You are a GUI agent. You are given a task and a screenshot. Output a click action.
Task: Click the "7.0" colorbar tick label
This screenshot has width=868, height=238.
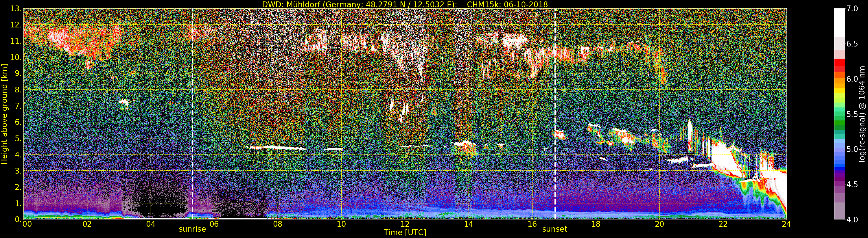pyautogui.click(x=852, y=9)
